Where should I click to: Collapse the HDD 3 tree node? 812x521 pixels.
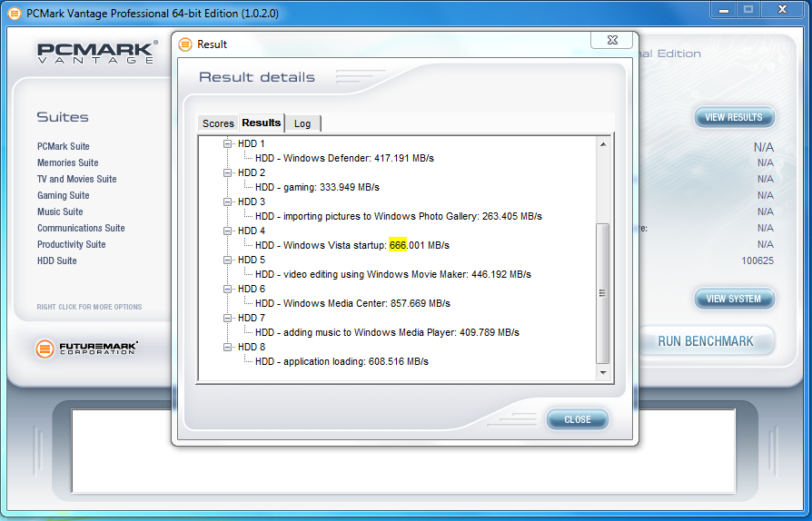(x=227, y=202)
